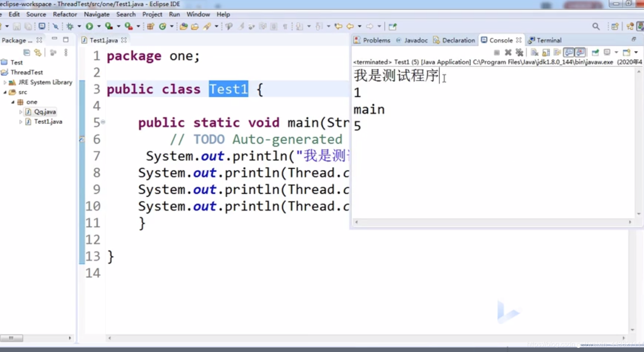The width and height of the screenshot is (644, 352).
Task: Open the Project menu
Action: point(152,14)
